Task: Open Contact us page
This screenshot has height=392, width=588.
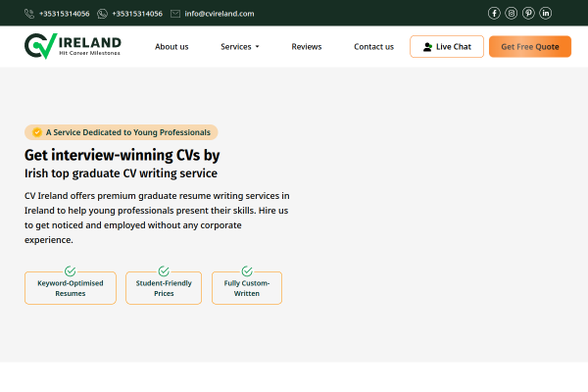Action: (374, 47)
